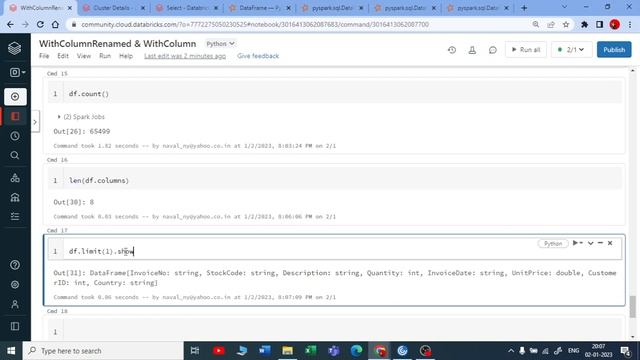Open the Databricks logo home icon
The image size is (640, 360).
pos(15,49)
